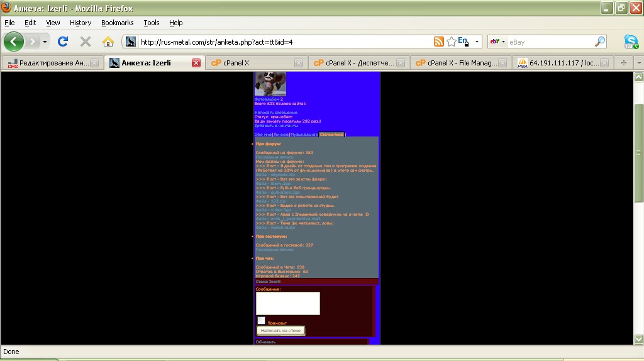Reload the page with the refresh icon
Screen dimensions: 644x361
(62, 42)
